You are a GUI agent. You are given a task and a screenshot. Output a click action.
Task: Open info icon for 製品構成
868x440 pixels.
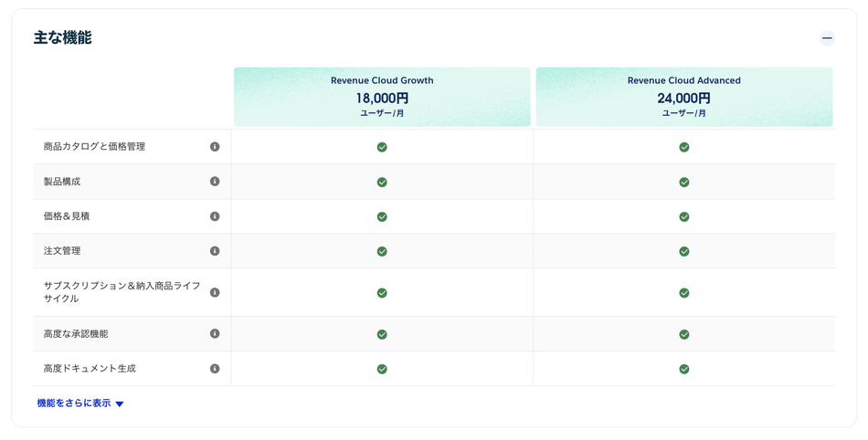coord(215,182)
